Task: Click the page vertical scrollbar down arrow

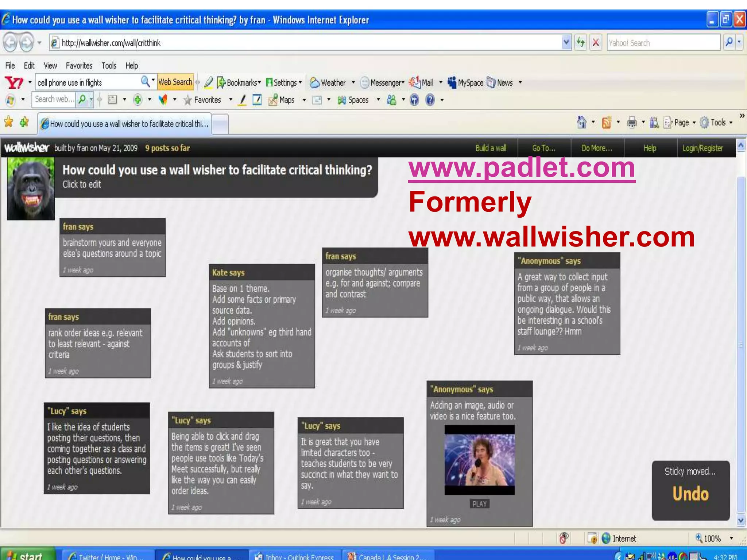Action: click(741, 520)
